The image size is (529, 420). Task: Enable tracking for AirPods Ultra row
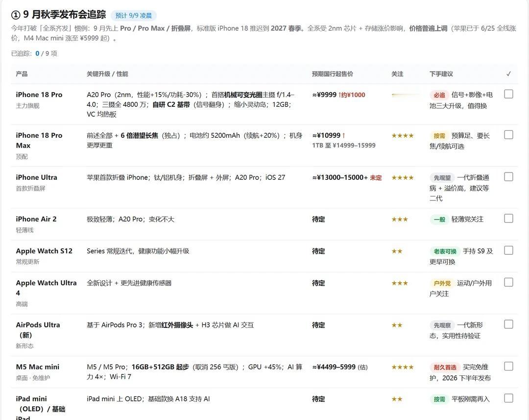(x=508, y=324)
